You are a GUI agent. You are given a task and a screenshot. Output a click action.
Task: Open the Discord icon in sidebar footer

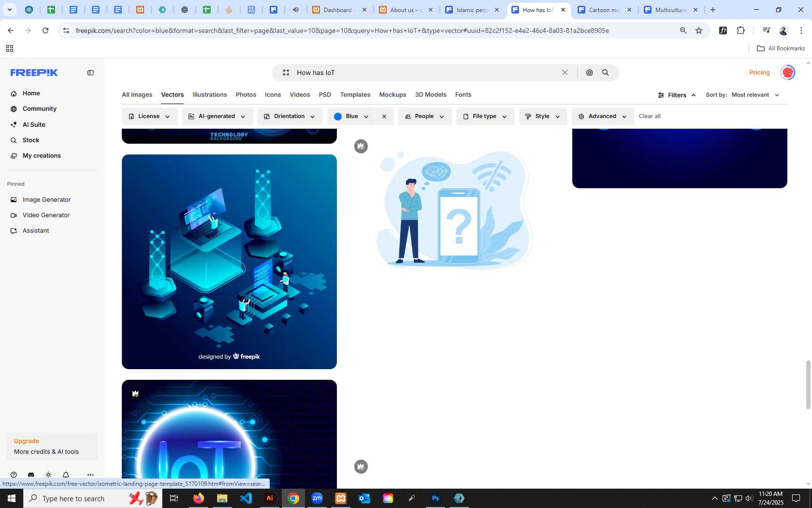[x=31, y=475]
